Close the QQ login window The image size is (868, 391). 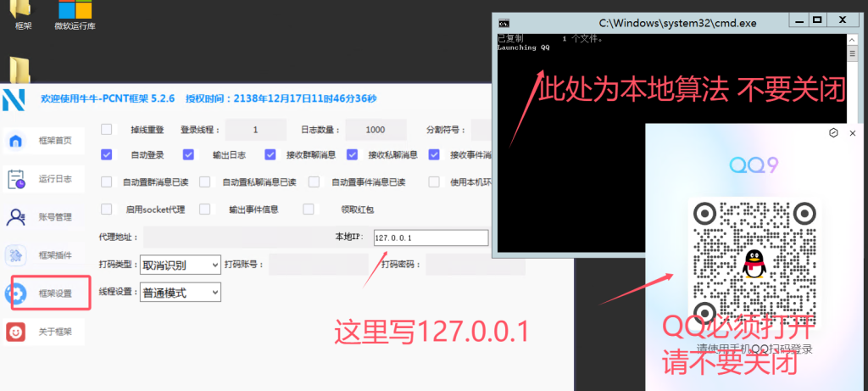(x=853, y=133)
